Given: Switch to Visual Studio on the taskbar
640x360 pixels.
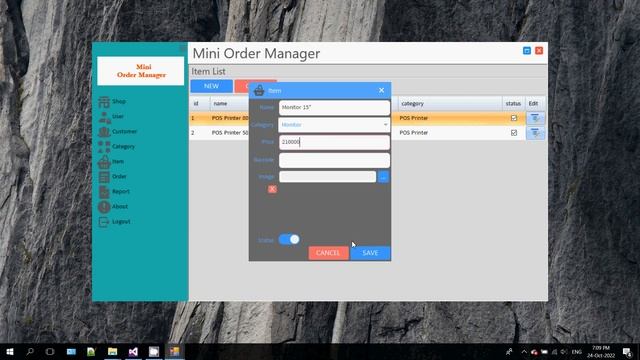Looking at the screenshot, I should pos(133,351).
